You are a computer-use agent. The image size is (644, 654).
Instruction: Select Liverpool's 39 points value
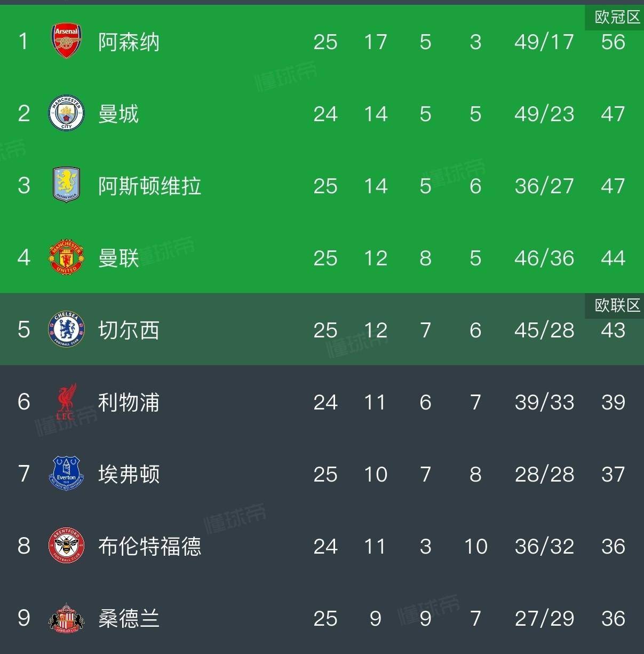pos(613,402)
